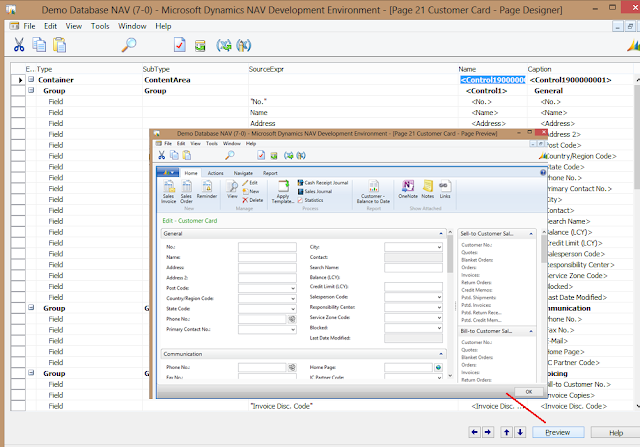Switch to Actions tab in preview ribbon
The image size is (640, 447).
coord(216,173)
